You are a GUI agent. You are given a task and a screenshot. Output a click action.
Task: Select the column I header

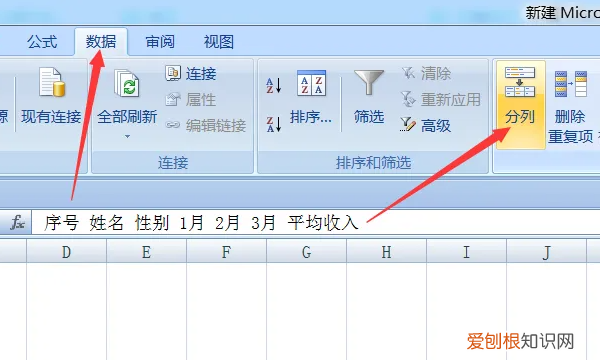pyautogui.click(x=466, y=251)
